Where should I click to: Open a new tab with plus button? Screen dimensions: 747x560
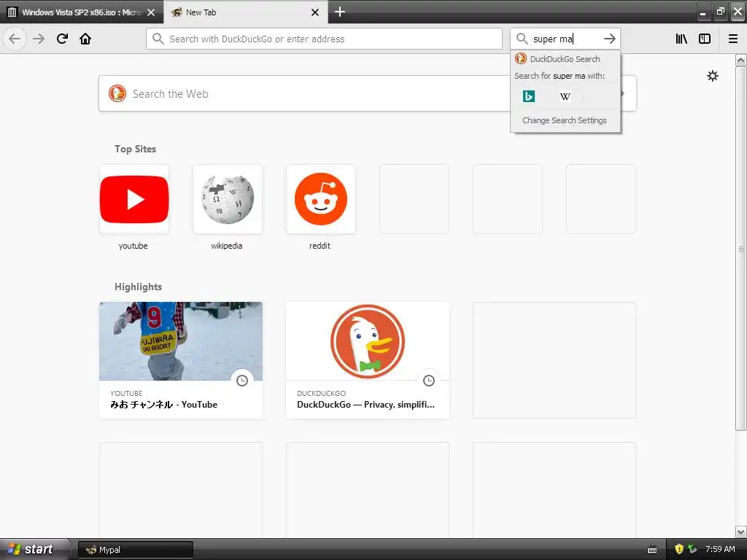coord(340,12)
